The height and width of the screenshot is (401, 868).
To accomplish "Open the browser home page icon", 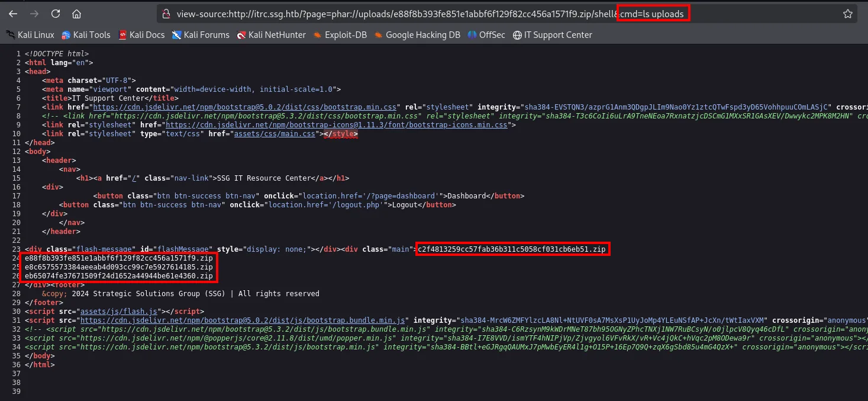I will tap(77, 14).
